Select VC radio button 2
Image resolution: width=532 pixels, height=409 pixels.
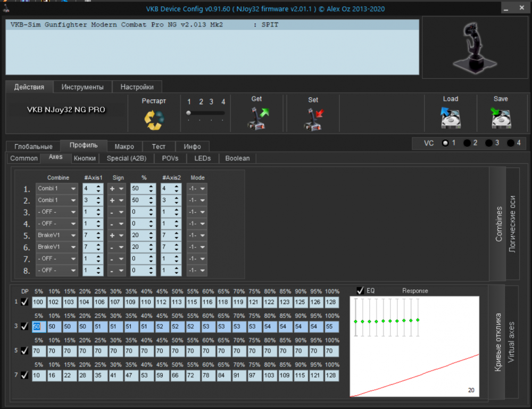467,143
